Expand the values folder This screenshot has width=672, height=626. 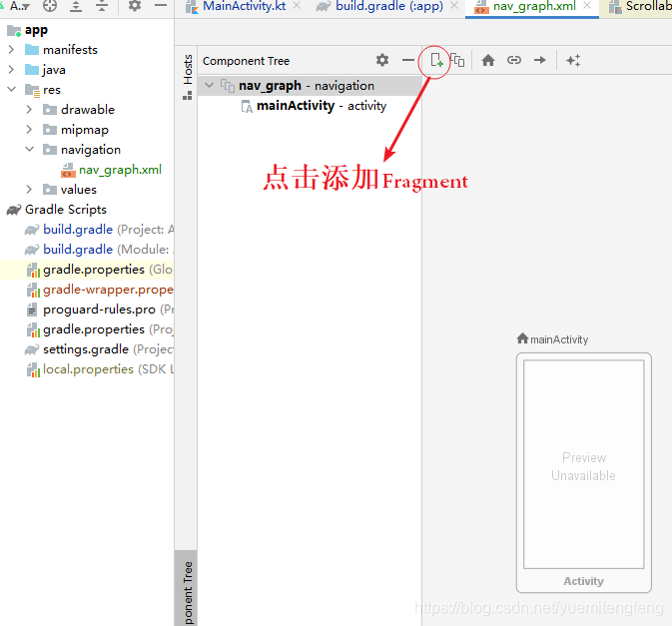click(x=29, y=189)
